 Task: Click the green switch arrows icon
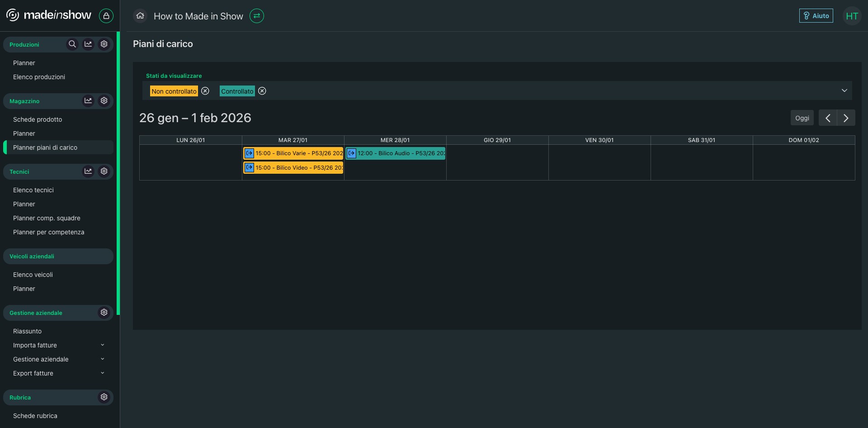click(x=257, y=16)
